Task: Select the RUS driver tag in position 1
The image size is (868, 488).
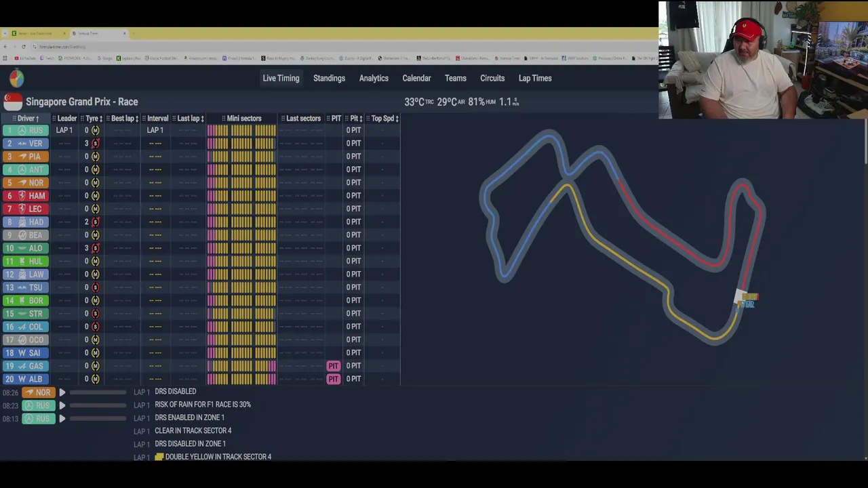Action: [x=25, y=130]
